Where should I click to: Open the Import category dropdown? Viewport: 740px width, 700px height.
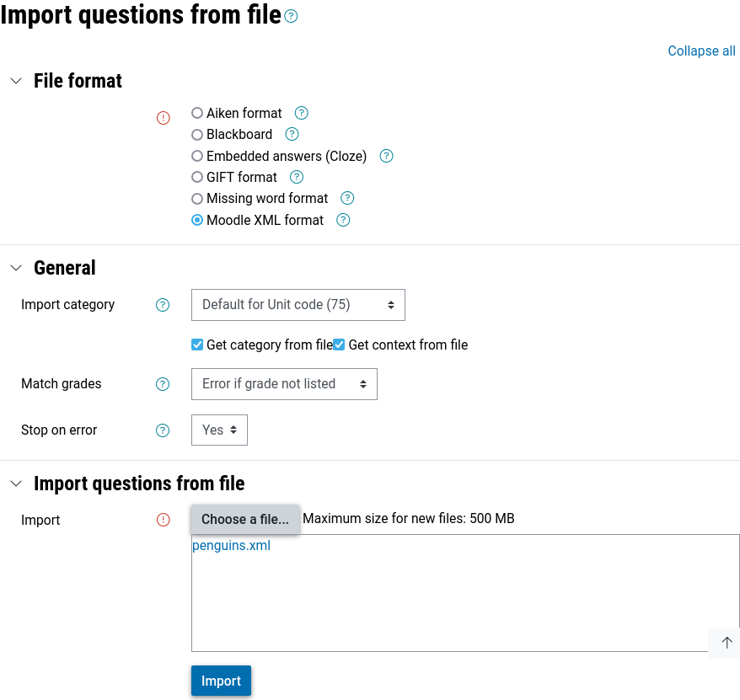[298, 305]
